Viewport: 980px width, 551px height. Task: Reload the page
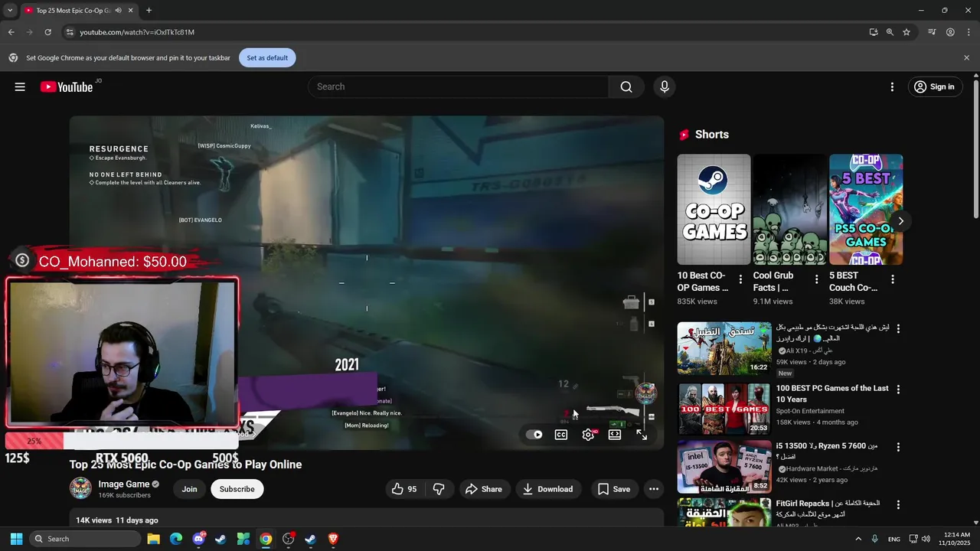[47, 32]
